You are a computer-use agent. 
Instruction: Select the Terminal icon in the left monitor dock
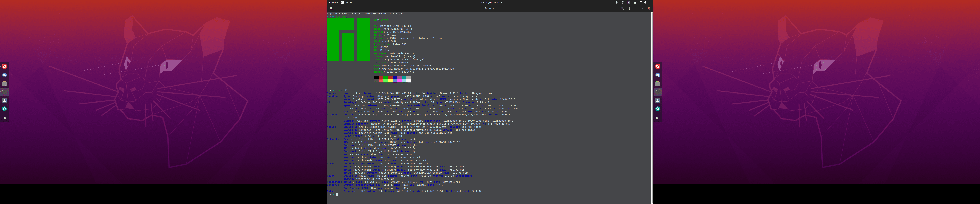pyautogui.click(x=5, y=92)
